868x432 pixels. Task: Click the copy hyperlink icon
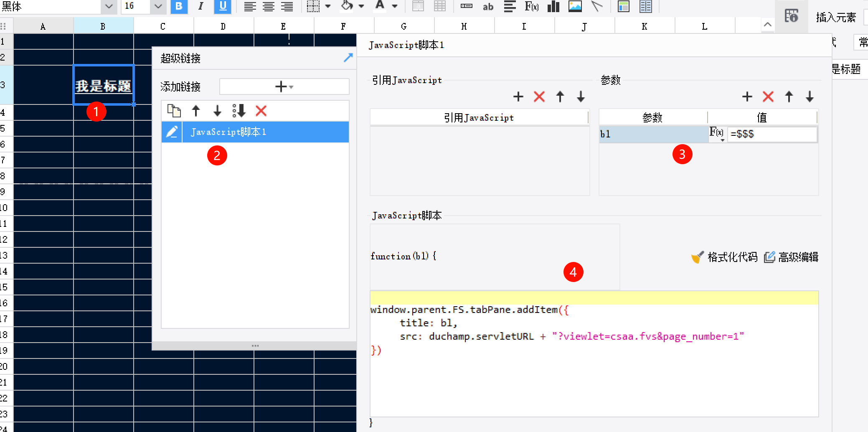click(174, 111)
